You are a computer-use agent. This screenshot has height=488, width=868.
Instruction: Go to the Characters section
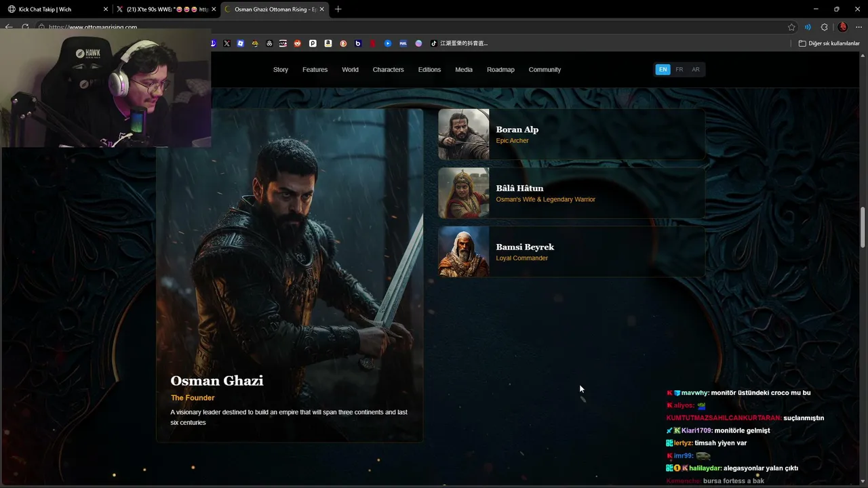[x=388, y=70]
